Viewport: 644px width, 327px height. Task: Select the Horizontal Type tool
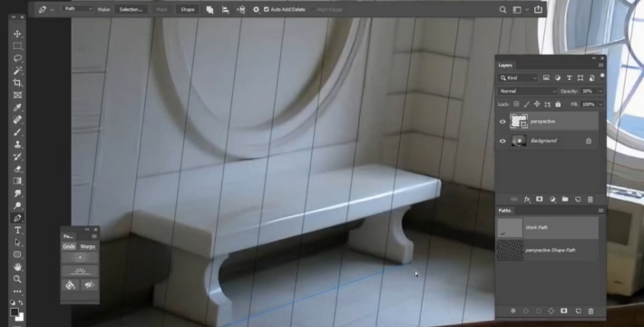click(17, 231)
